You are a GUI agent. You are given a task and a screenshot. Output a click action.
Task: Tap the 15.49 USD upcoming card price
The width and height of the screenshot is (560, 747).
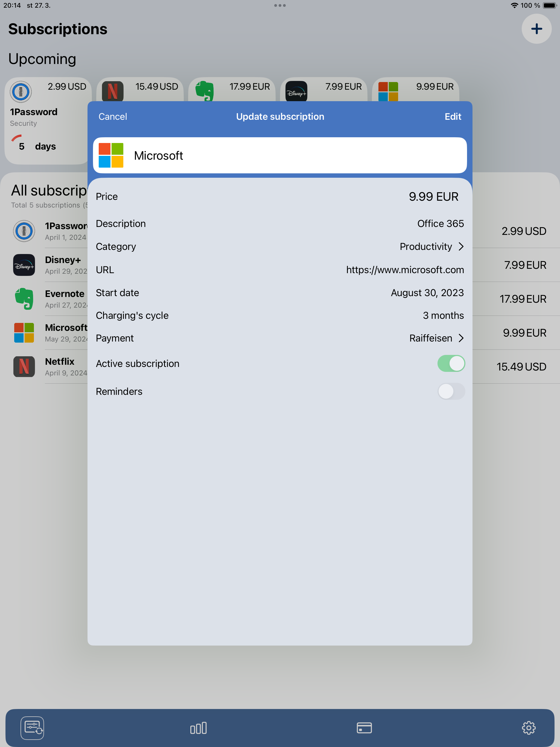(157, 86)
